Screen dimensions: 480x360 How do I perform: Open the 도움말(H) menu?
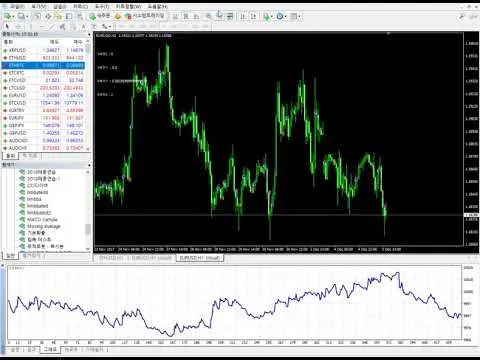pyautogui.click(x=158, y=7)
